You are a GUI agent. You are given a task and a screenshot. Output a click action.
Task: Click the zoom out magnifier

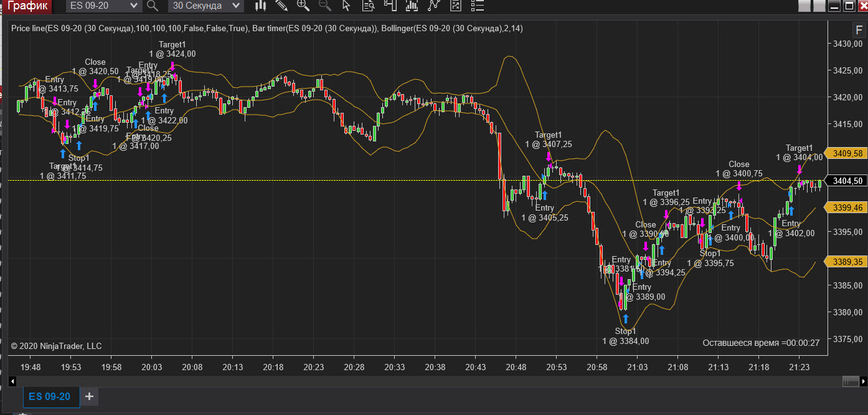pos(324,6)
